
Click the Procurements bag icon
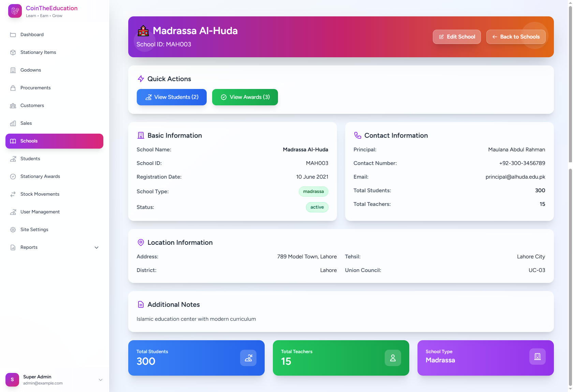[x=13, y=88]
